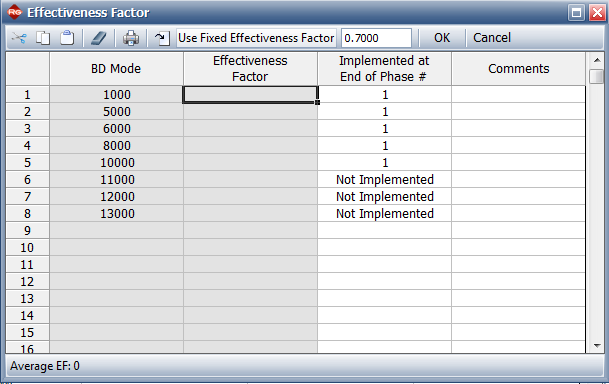Select Effectiveness Factor cell for BD Mode 5000
This screenshot has width=609, height=384.
250,112
